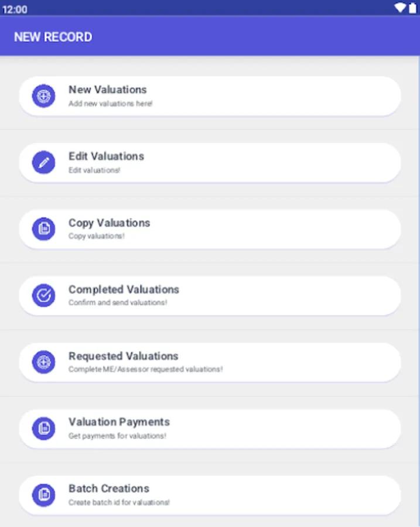Tap the Edit Valuations pencil icon

coord(43,163)
